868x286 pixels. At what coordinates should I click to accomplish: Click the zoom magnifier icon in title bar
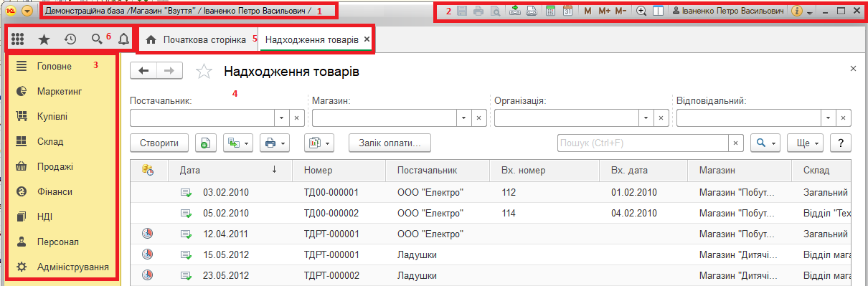[x=641, y=11]
